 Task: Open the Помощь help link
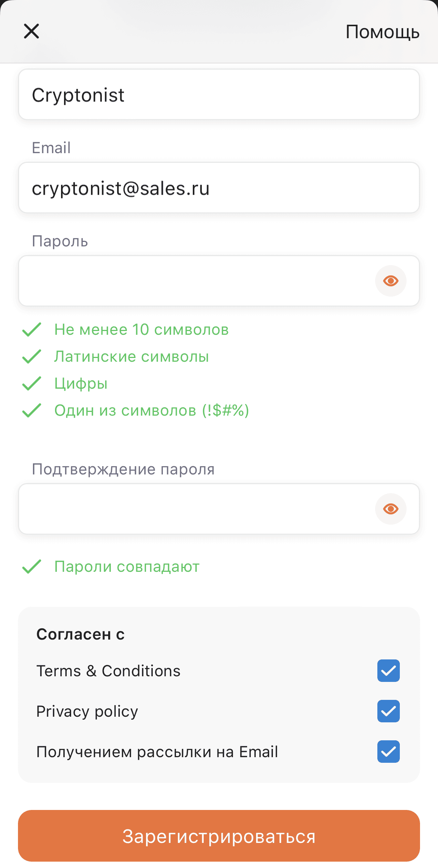382,32
